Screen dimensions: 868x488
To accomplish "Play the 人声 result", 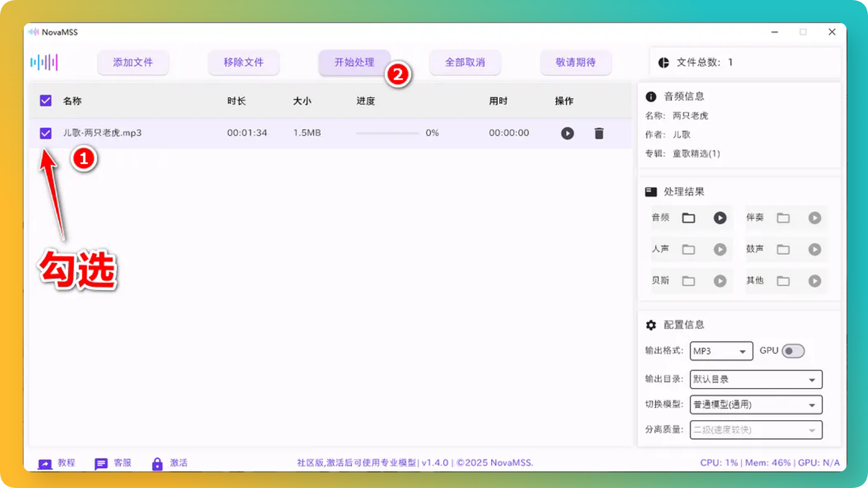I will [x=720, y=249].
